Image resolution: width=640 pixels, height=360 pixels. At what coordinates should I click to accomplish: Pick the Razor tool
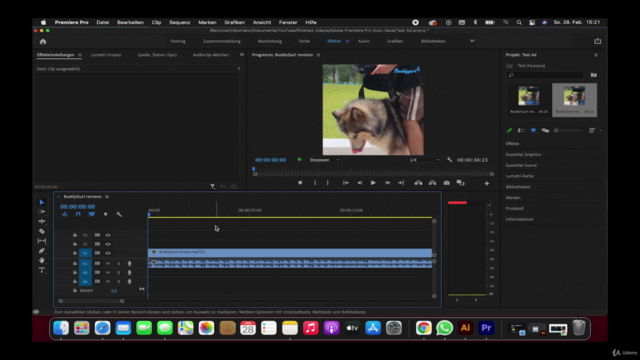pyautogui.click(x=42, y=231)
